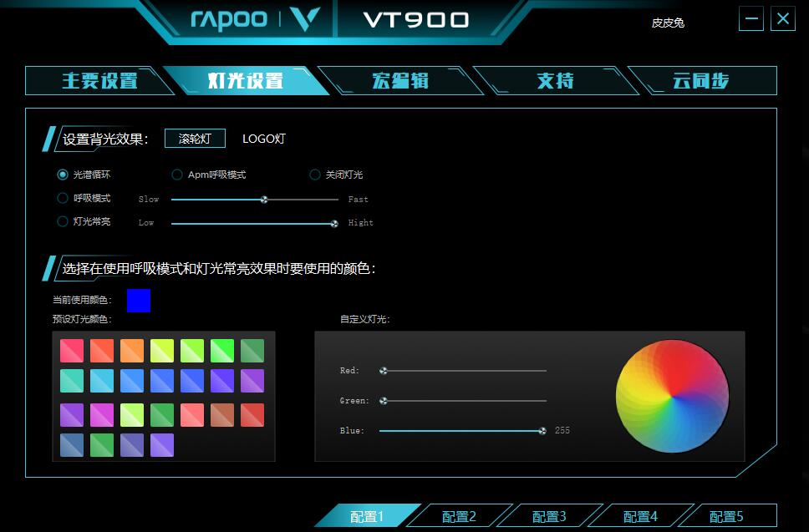Viewport: 809px width, 532px height.
Task: Select the 光谱循环 lighting mode
Action: tap(63, 175)
